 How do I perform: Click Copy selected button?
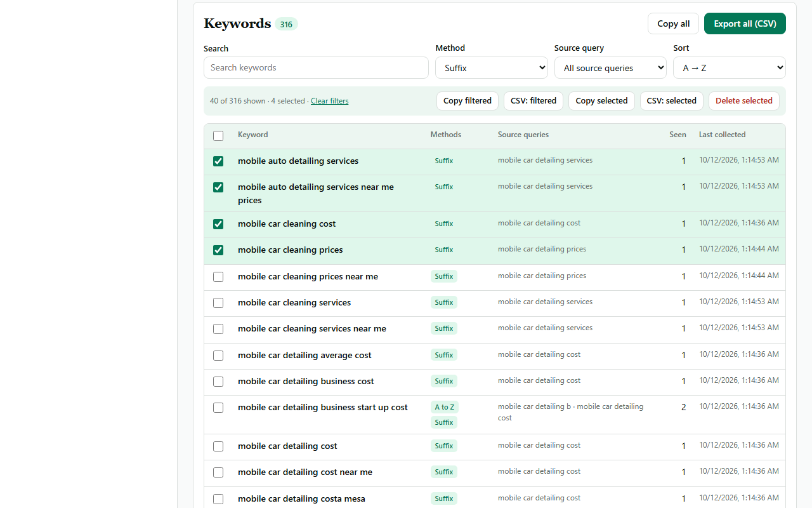click(x=601, y=101)
